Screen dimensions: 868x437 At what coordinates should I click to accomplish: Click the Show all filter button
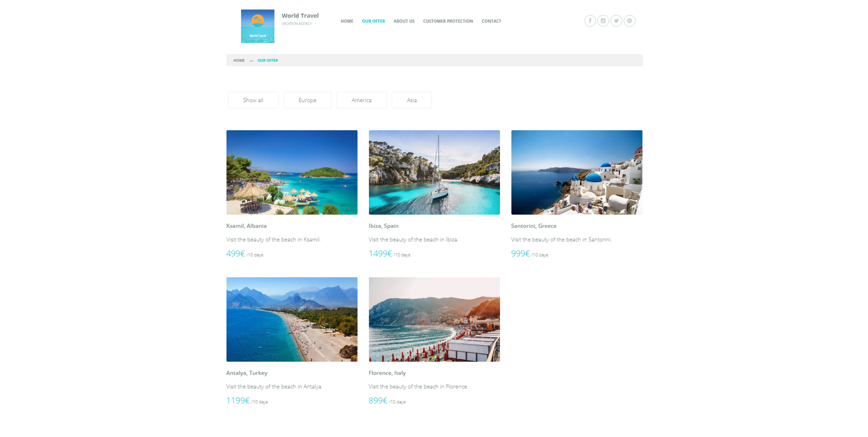(253, 100)
